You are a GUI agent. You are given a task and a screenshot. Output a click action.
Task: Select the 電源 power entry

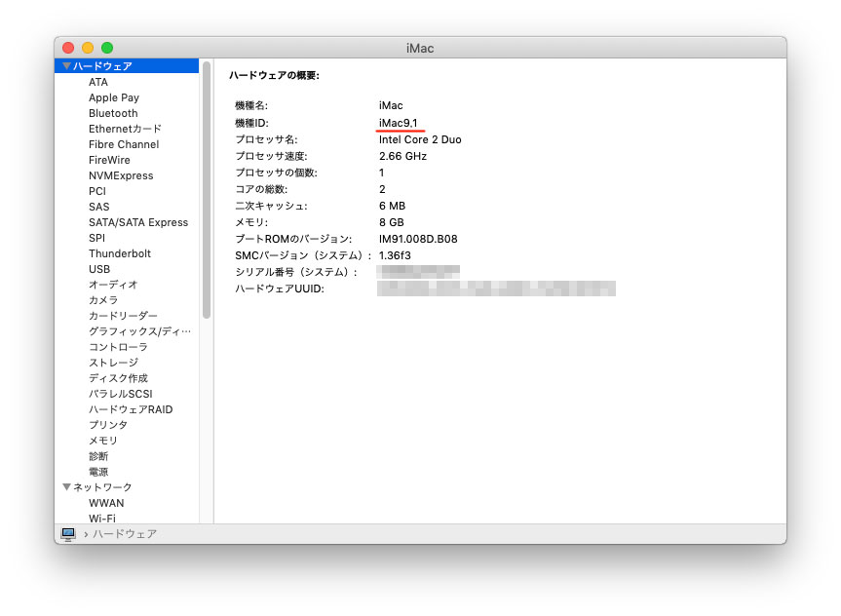point(98,472)
